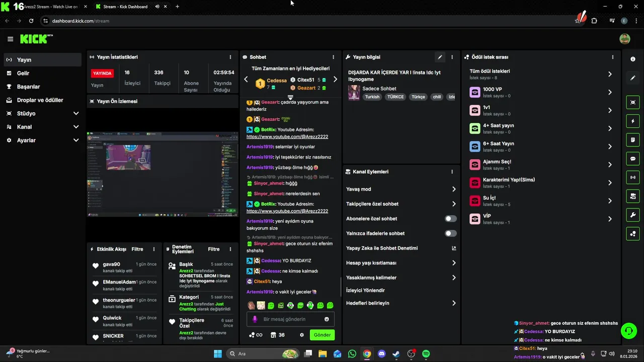The width and height of the screenshot is (644, 362).
Task: Toggle the camera widget icon in sidebar
Action: (633, 196)
